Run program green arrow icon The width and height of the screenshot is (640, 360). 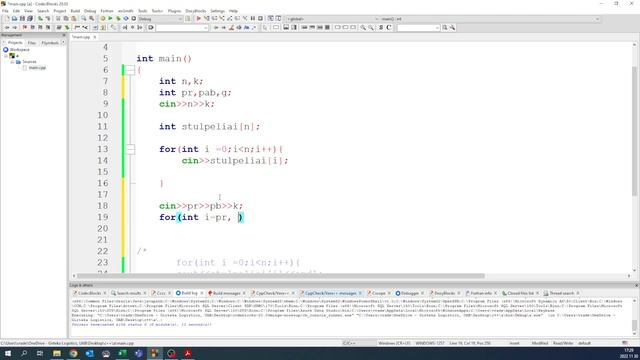[x=110, y=19]
